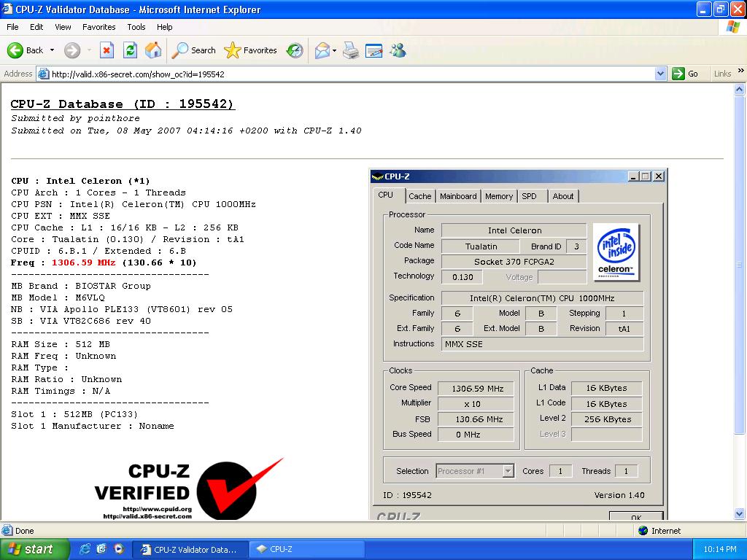
Task: Print the page with printer icon
Action: tap(351, 50)
